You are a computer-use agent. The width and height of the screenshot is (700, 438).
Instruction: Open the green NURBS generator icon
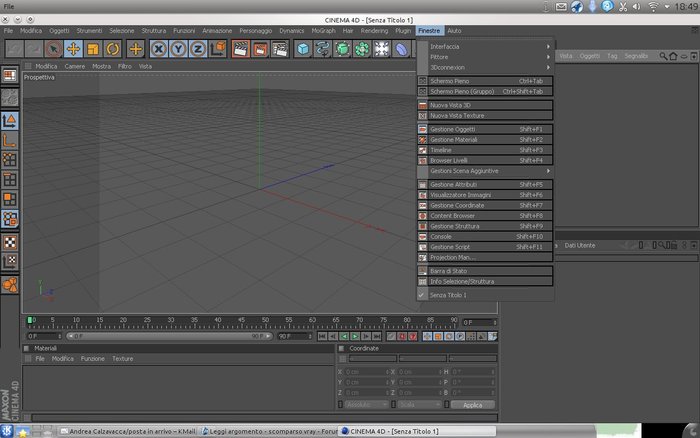pyautogui.click(x=342, y=49)
